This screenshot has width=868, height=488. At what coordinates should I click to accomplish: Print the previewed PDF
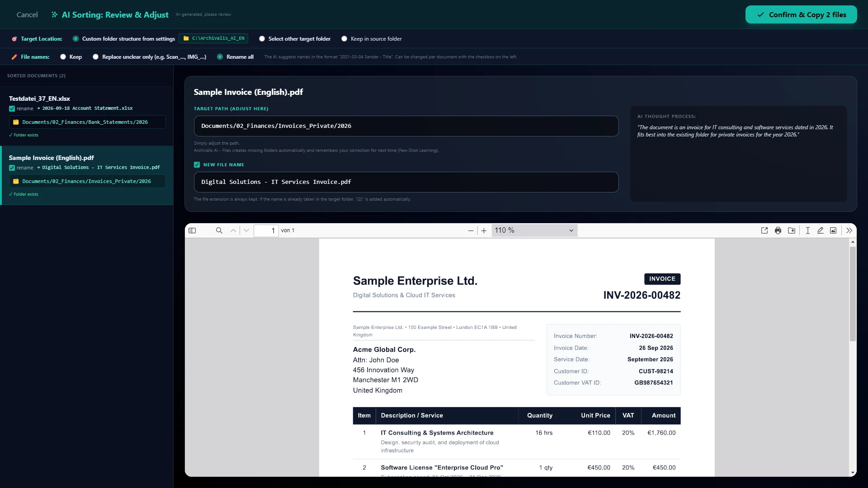pyautogui.click(x=778, y=230)
